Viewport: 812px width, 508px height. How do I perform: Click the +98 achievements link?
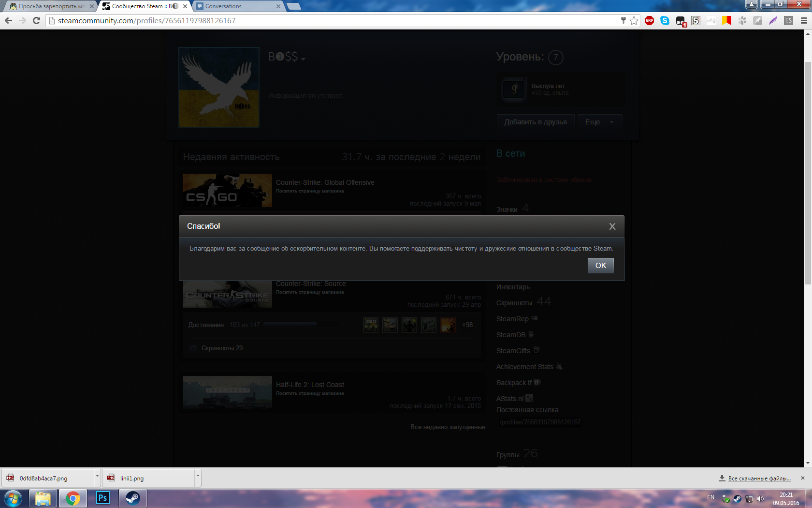(467, 325)
